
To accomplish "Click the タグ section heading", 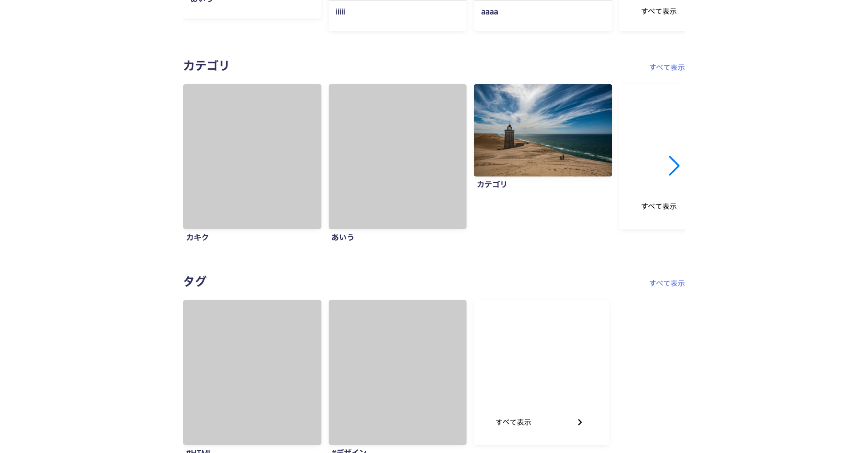I will pos(195,281).
